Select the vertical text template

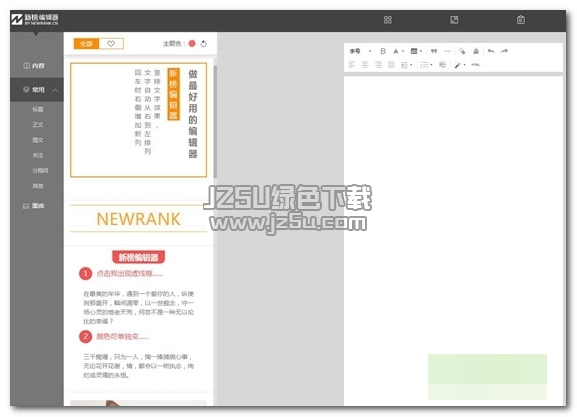[138, 120]
